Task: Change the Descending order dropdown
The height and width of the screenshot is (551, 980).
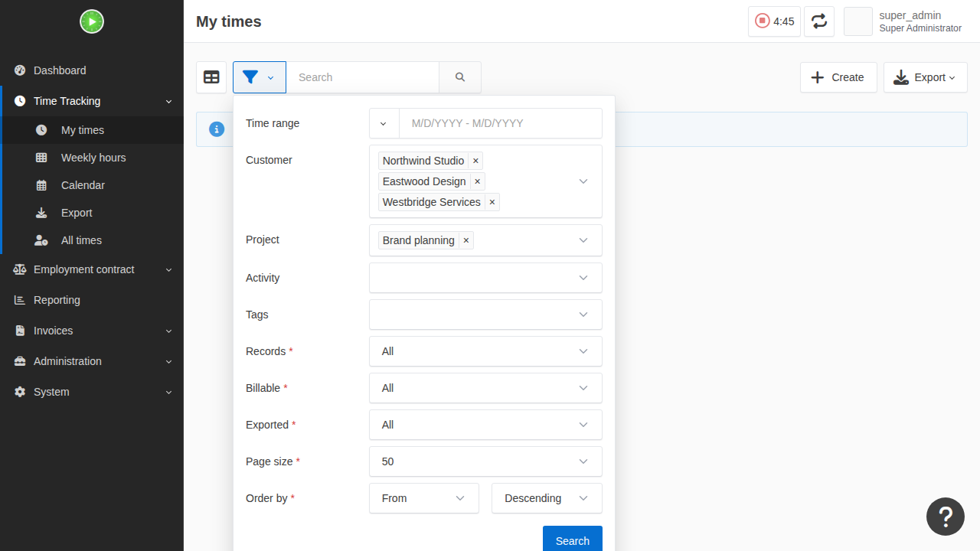Action: click(x=547, y=498)
